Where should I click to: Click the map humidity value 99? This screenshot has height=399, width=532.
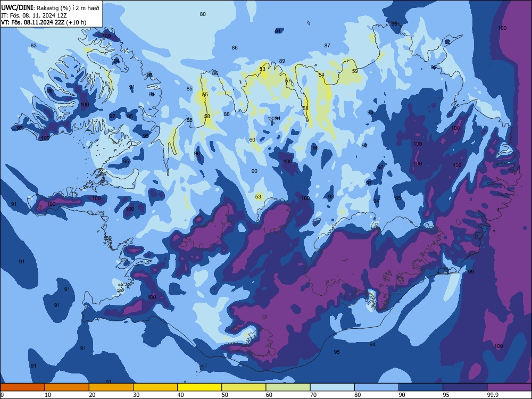click(x=471, y=271)
